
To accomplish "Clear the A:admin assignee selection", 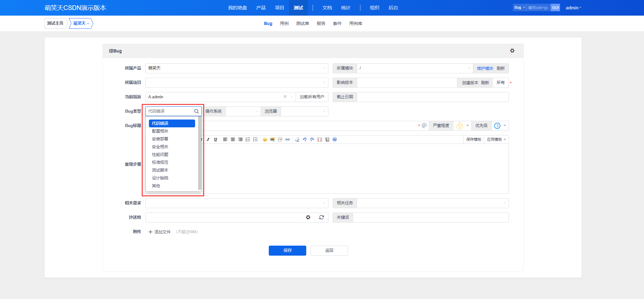I will click(x=285, y=97).
